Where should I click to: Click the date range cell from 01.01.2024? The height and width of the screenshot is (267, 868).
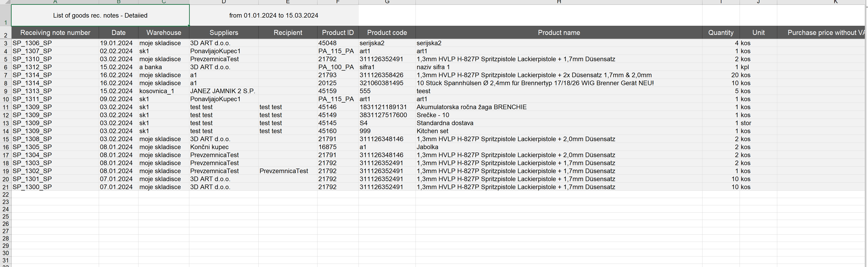pos(273,16)
